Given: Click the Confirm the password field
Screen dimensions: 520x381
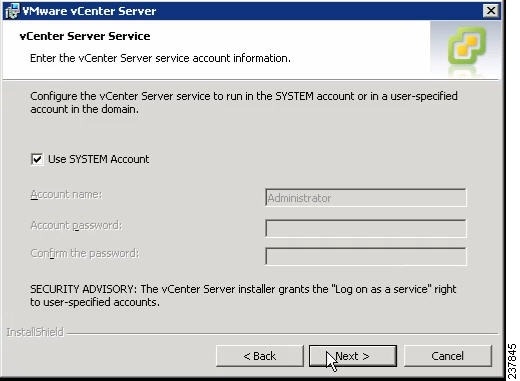Looking at the screenshot, I should (x=366, y=256).
